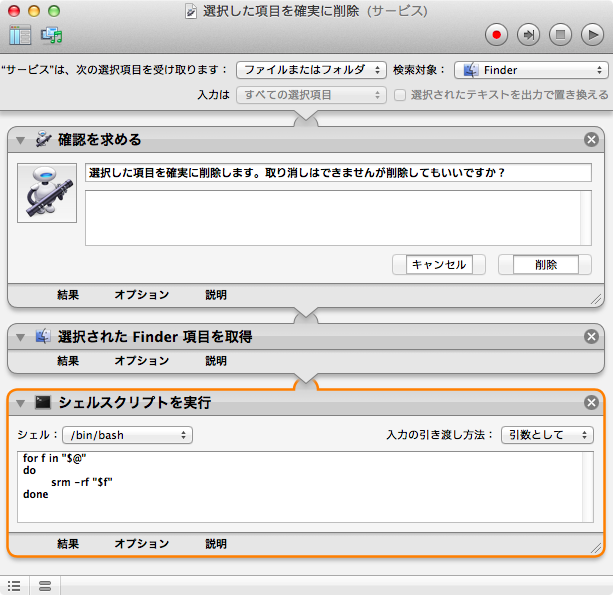Click the Finder icon in action header

pyautogui.click(x=43, y=336)
